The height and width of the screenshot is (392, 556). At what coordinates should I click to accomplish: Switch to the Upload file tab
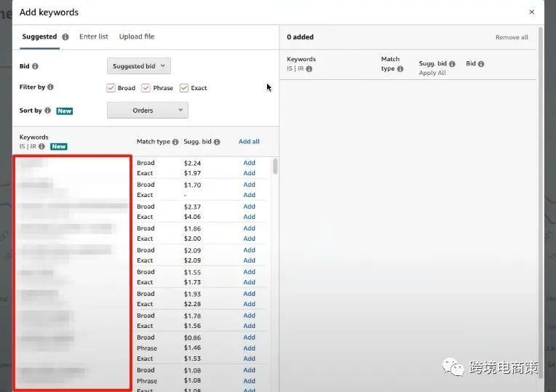point(137,36)
